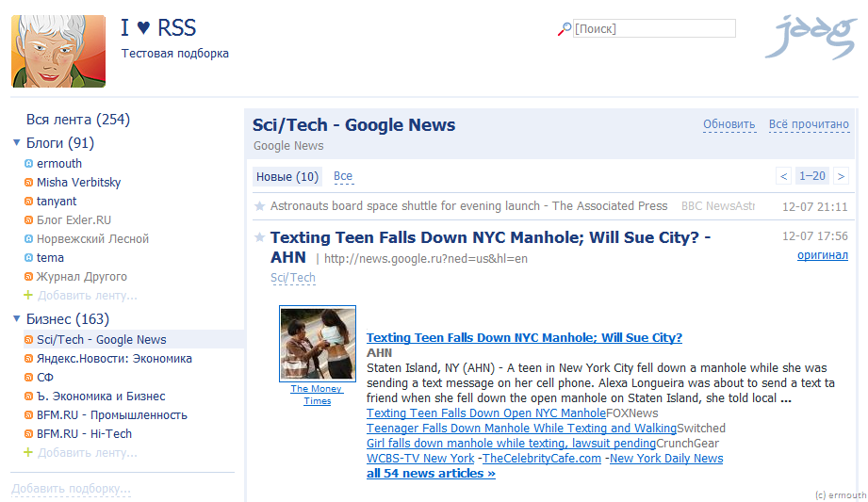Screen dimensions: 868x502
Task: Select Sci/Tech - Google News in sidebar
Action: click(101, 339)
